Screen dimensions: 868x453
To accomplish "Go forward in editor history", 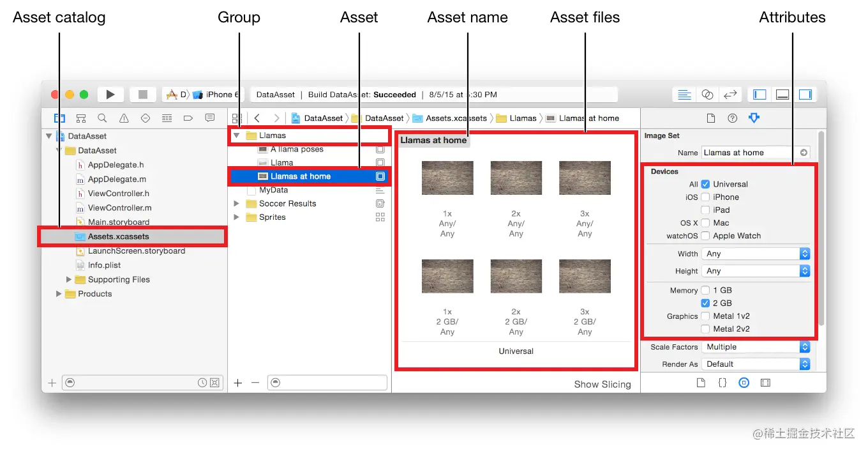I will point(276,118).
